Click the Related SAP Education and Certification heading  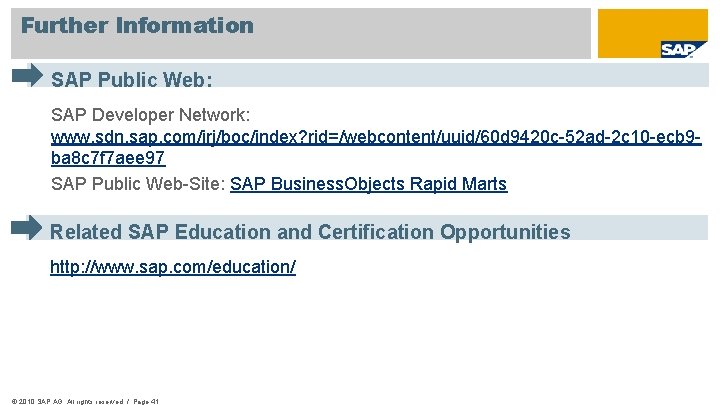310,232
